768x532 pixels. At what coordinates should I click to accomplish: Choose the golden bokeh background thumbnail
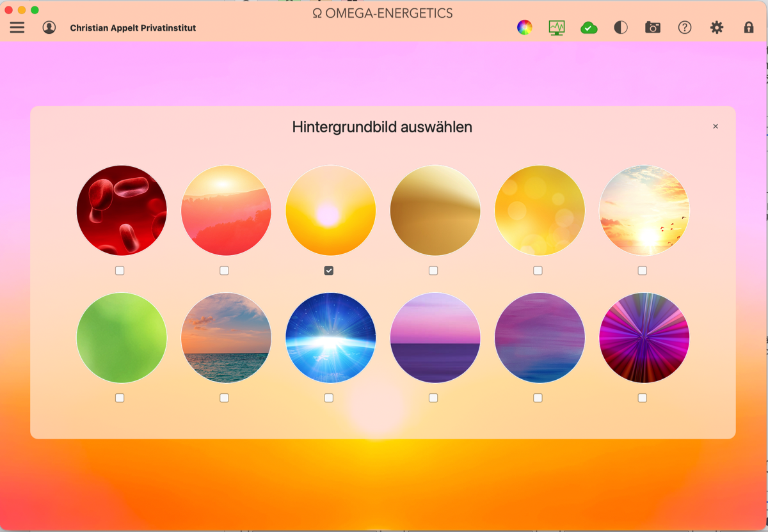(540, 210)
